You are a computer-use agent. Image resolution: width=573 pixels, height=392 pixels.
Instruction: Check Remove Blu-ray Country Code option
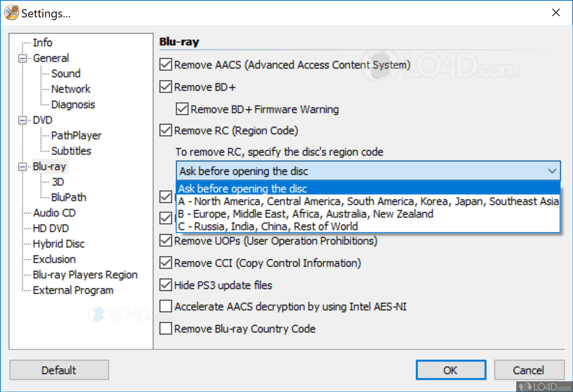[166, 329]
